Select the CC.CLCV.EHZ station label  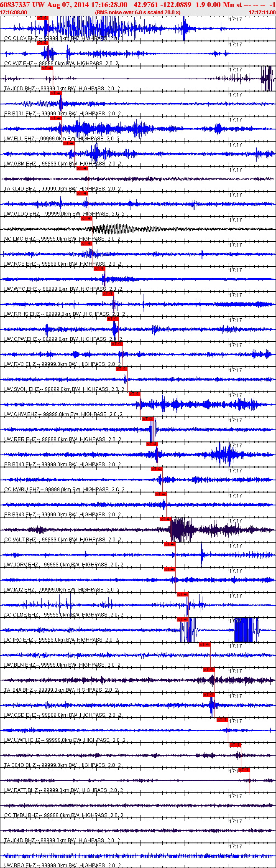(64, 38)
